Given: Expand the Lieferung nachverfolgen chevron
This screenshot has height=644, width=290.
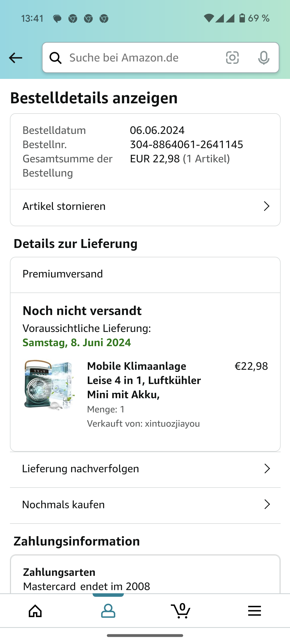Looking at the screenshot, I should tap(267, 469).
